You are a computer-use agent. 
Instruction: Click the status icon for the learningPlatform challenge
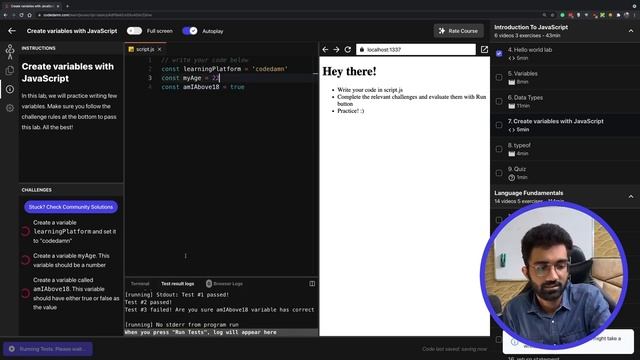(25, 231)
